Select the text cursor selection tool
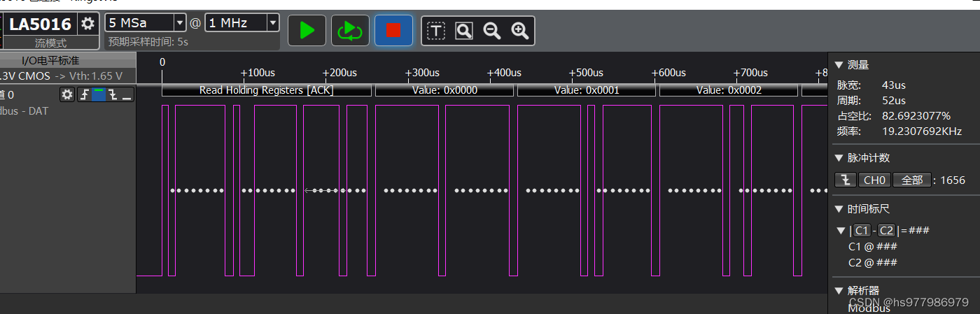 point(436,31)
